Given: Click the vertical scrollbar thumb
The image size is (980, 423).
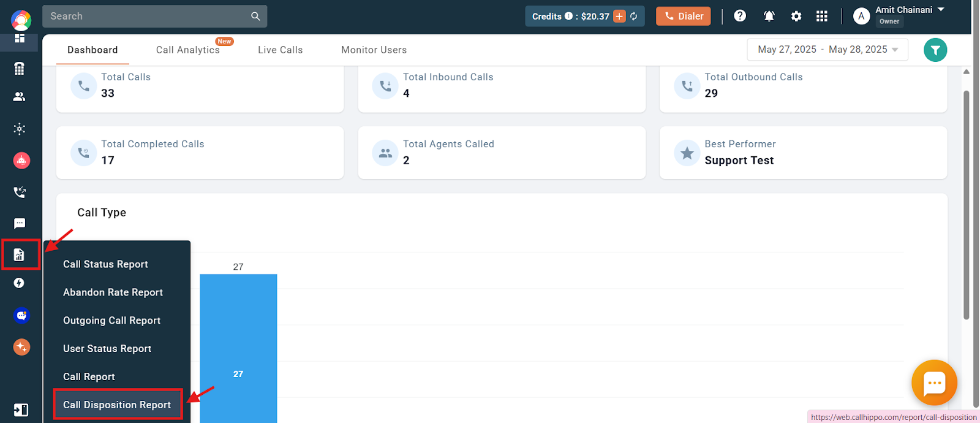Looking at the screenshot, I should pos(967,205).
